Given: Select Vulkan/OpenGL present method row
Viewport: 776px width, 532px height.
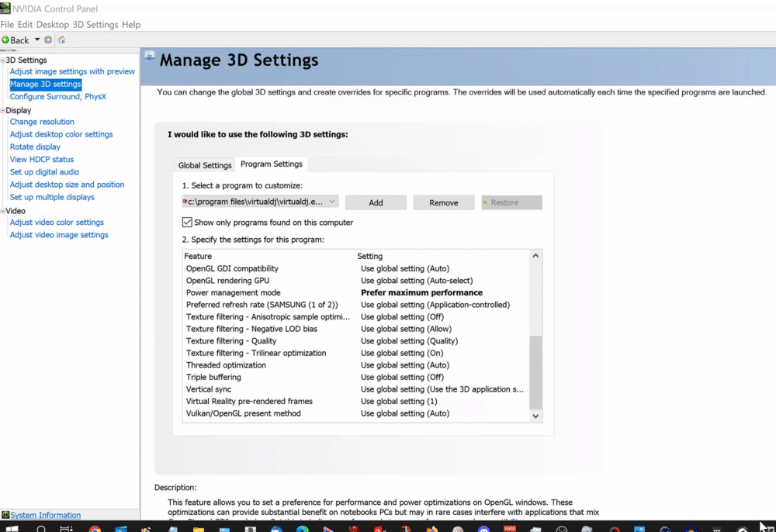Looking at the screenshot, I should coord(356,413).
